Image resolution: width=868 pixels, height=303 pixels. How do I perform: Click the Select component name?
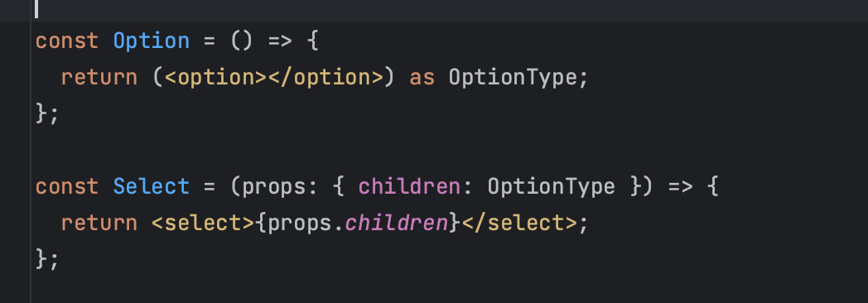tap(151, 187)
